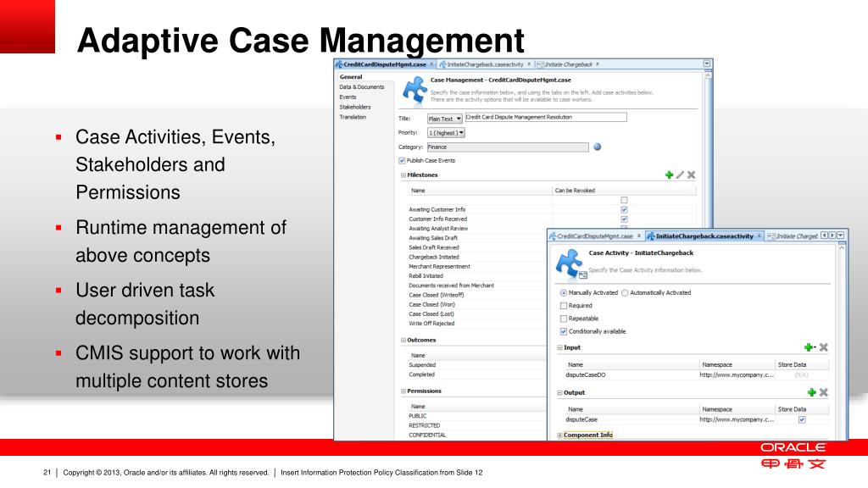Select the Merchant Representment milestone row

[440, 266]
